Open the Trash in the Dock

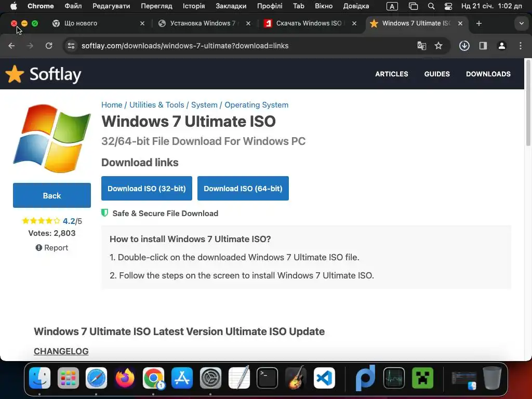[x=493, y=378]
